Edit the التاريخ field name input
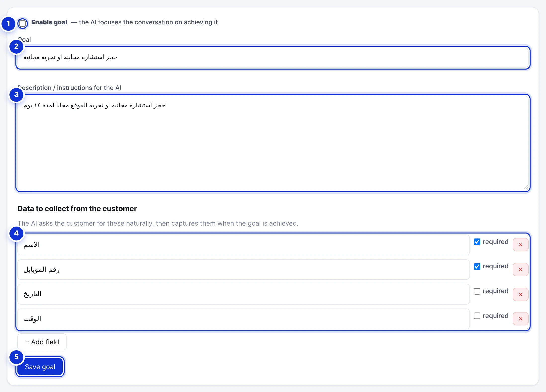This screenshot has height=392, width=546. [243, 294]
